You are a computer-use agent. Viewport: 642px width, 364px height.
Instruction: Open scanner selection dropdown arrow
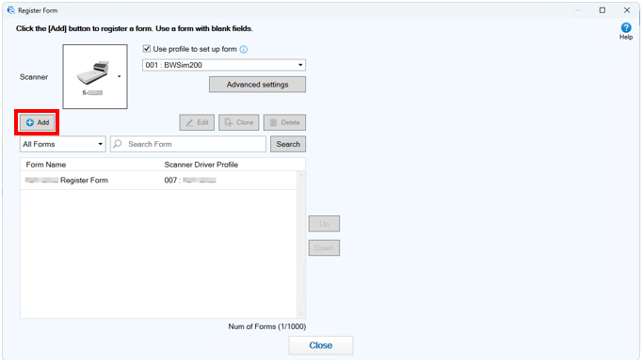(x=120, y=76)
